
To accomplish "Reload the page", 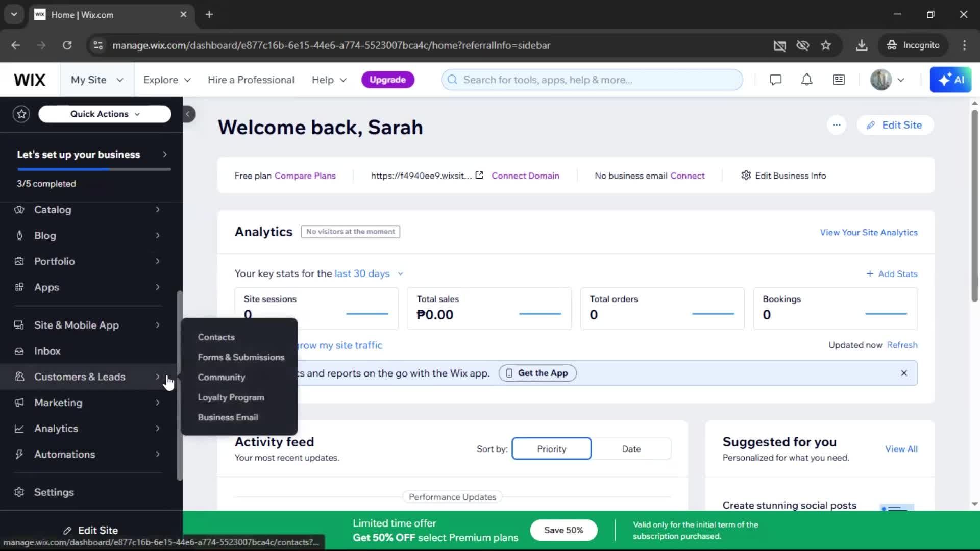I will (67, 45).
